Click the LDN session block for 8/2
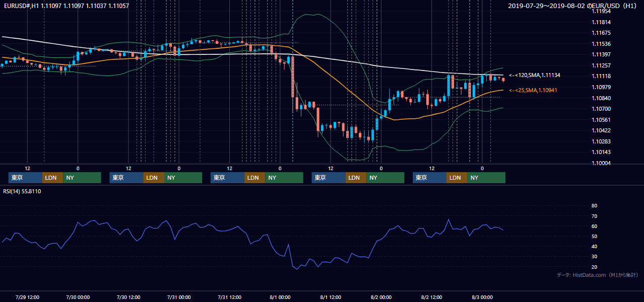 [457, 178]
